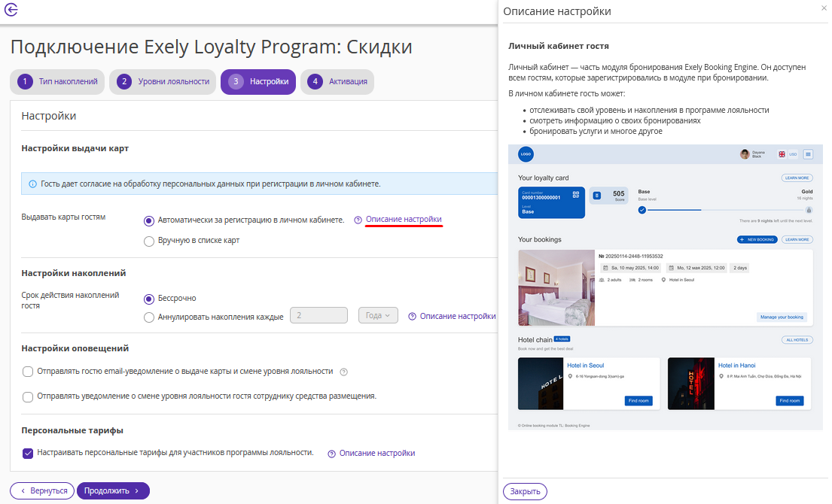Screen dimensions: 832x504
Task: Click the "Настройки выдачи карт" section heading
Action: click(75, 148)
